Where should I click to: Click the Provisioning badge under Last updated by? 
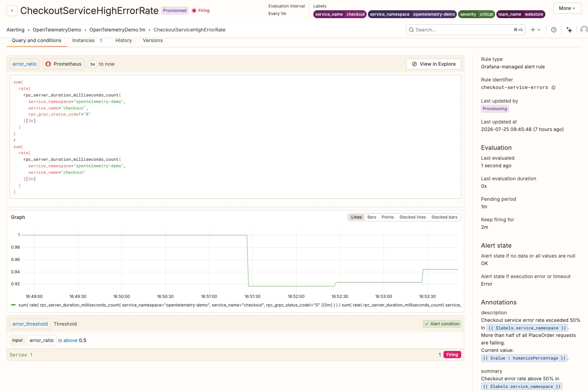pos(495,109)
